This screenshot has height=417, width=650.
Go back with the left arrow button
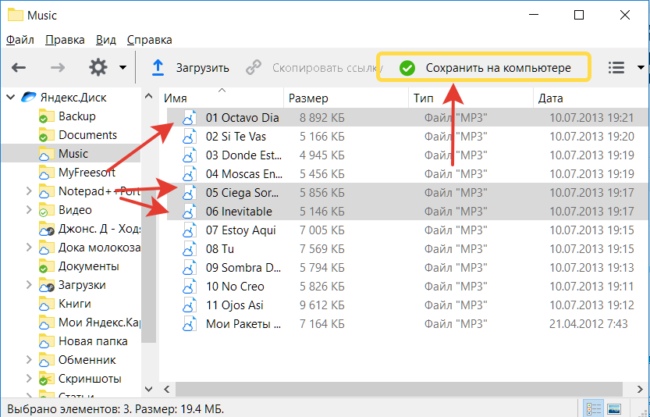[x=19, y=68]
